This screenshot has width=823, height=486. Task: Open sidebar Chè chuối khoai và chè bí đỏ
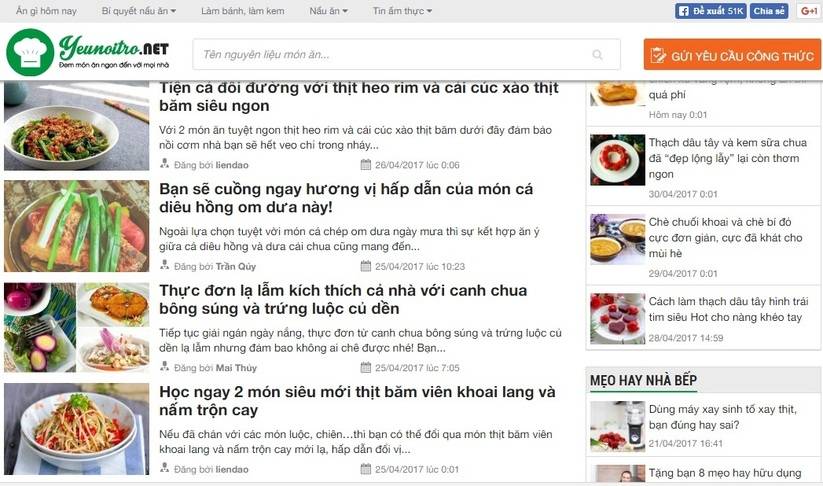click(x=725, y=237)
